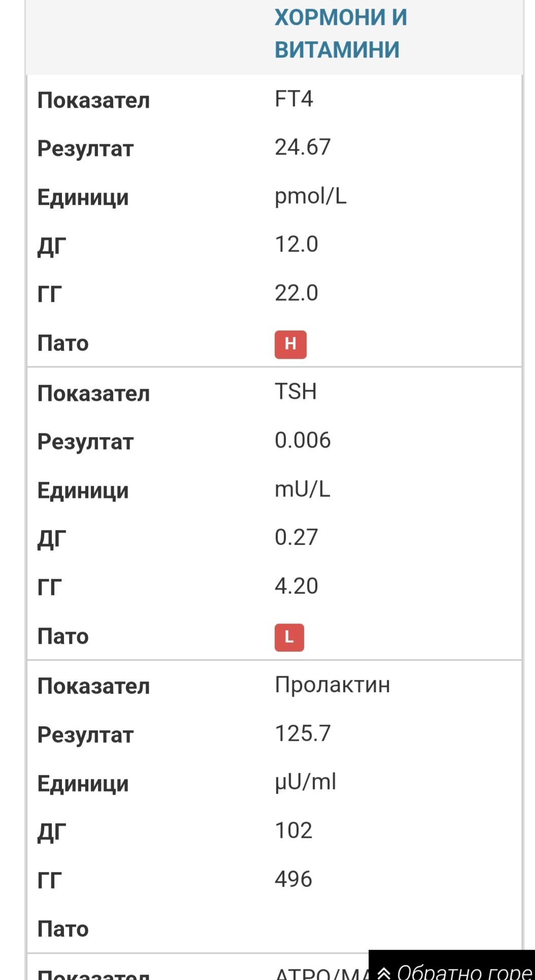Tap the prolactin result 125.7

click(303, 734)
